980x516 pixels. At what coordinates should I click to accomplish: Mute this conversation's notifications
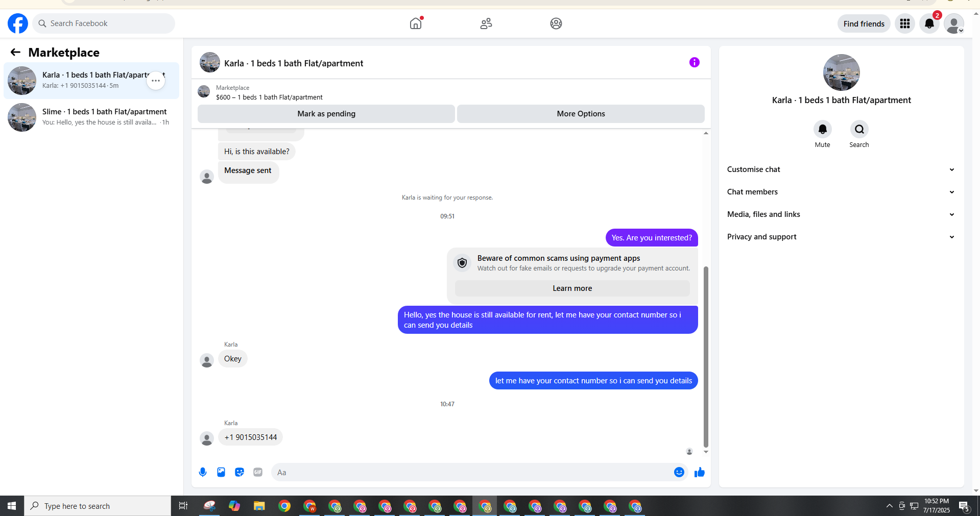[822, 129]
